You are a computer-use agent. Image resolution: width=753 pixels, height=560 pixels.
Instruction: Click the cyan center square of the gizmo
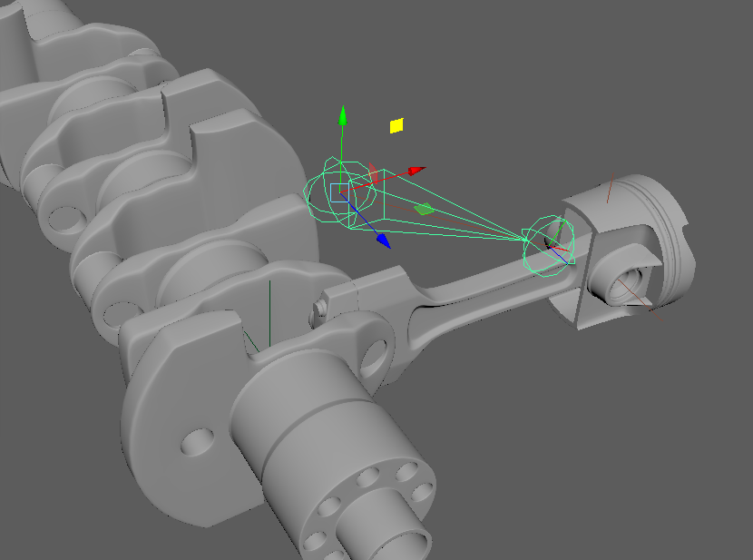339,192
